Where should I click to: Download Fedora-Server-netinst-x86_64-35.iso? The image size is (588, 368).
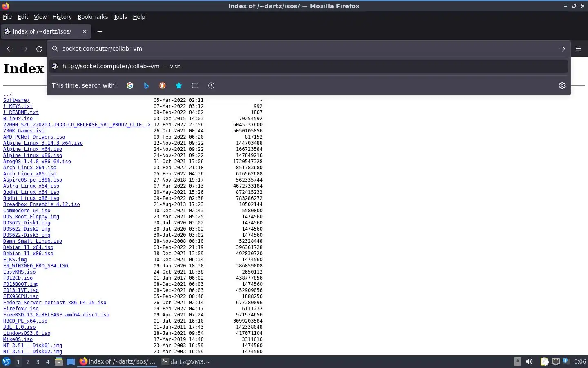pyautogui.click(x=55, y=303)
